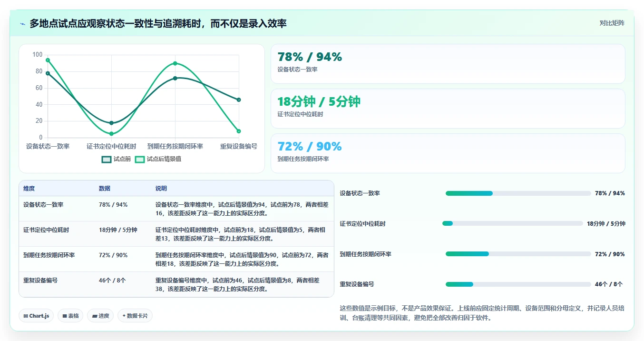This screenshot has height=341, width=644.
Task: Click the 证书定位中位耗时 progress bar
Action: click(x=513, y=223)
